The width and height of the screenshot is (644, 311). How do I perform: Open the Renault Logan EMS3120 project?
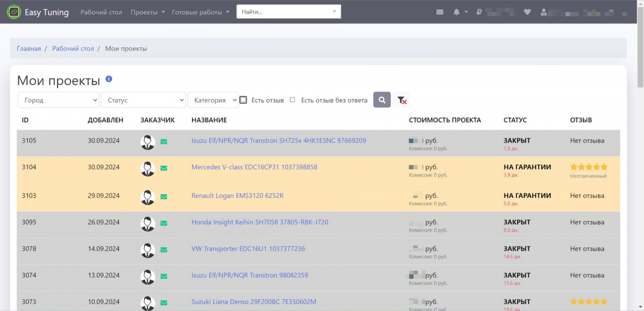(237, 196)
